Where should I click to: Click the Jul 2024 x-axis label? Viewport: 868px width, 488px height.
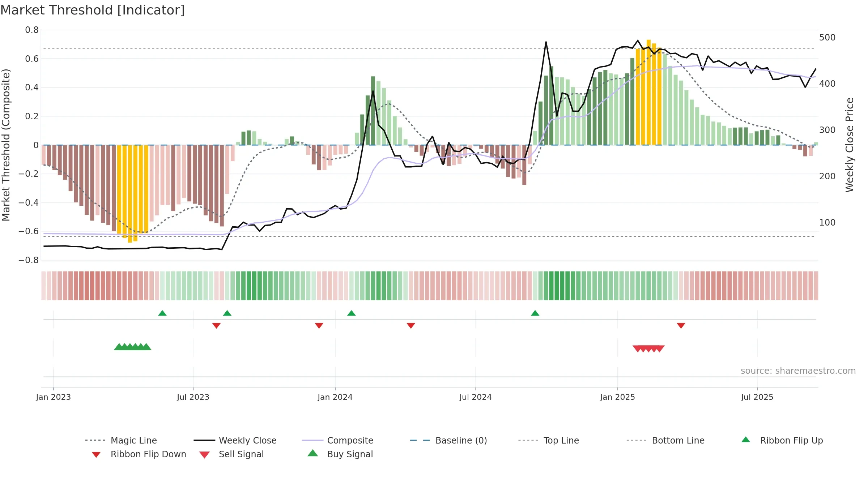(x=476, y=397)
